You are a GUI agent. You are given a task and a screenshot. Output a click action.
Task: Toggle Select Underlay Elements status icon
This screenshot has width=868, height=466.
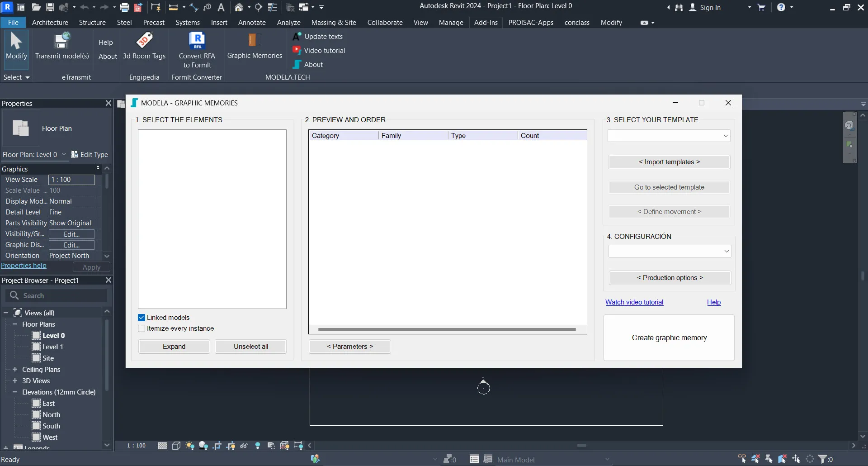pyautogui.click(x=755, y=459)
